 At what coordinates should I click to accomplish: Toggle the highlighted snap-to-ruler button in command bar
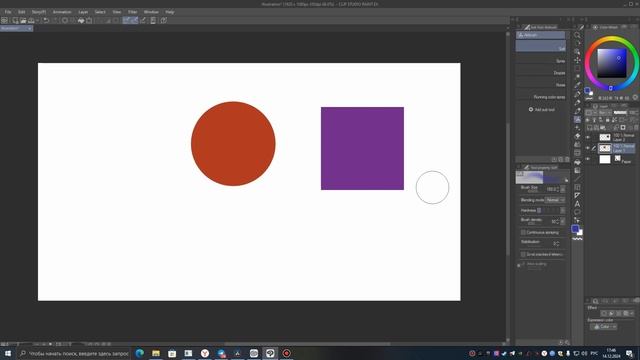coord(127,20)
